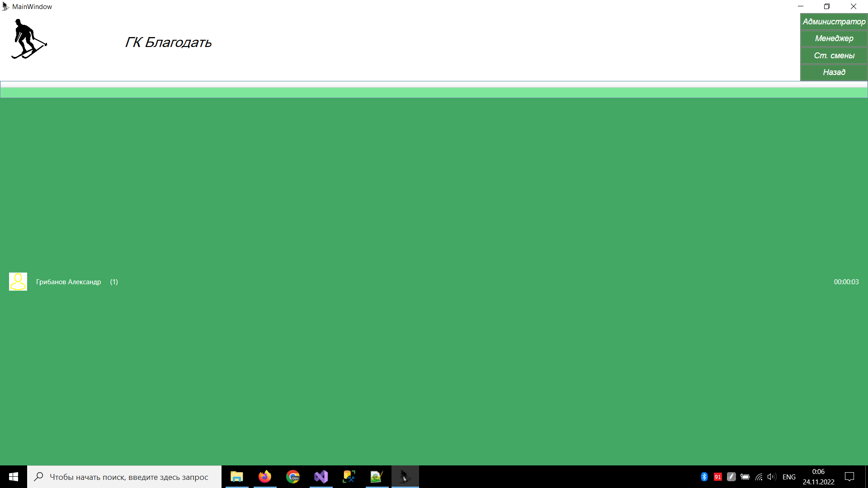Open File Explorer from the taskbar
This screenshot has height=488, width=868.
click(237, 477)
